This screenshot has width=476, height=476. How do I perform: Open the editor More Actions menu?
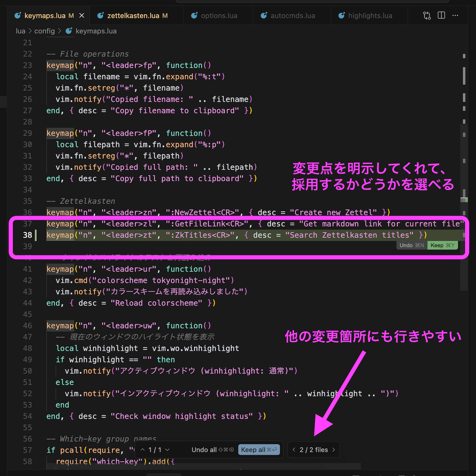455,16
